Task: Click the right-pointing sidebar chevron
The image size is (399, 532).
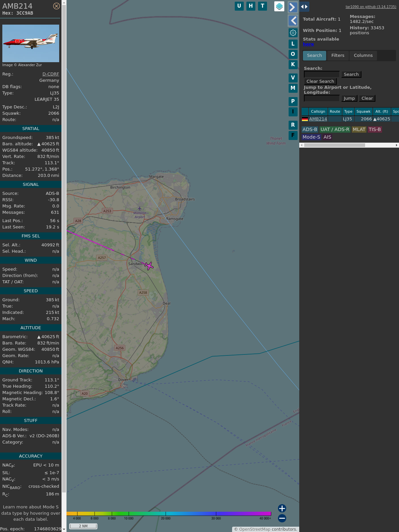Action: [293, 7]
